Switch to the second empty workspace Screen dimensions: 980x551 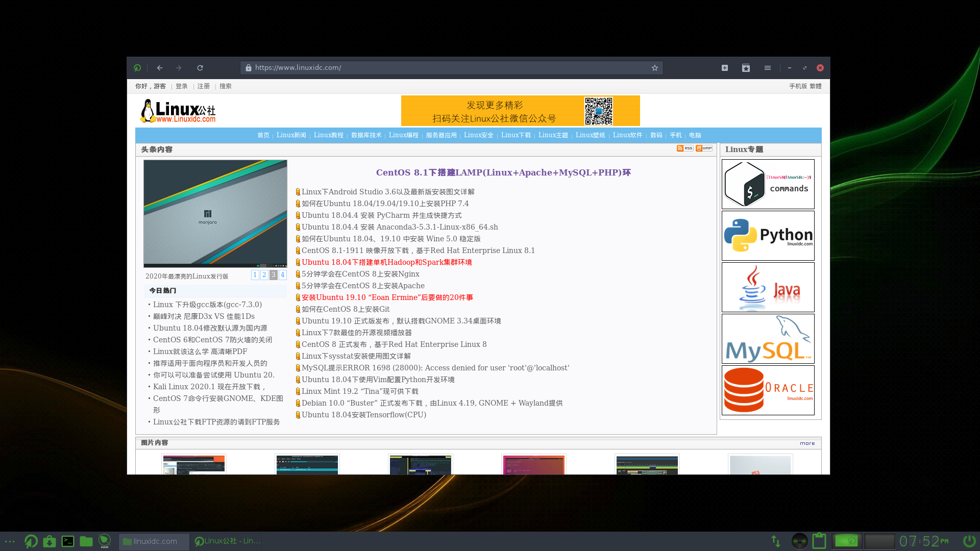(x=879, y=541)
